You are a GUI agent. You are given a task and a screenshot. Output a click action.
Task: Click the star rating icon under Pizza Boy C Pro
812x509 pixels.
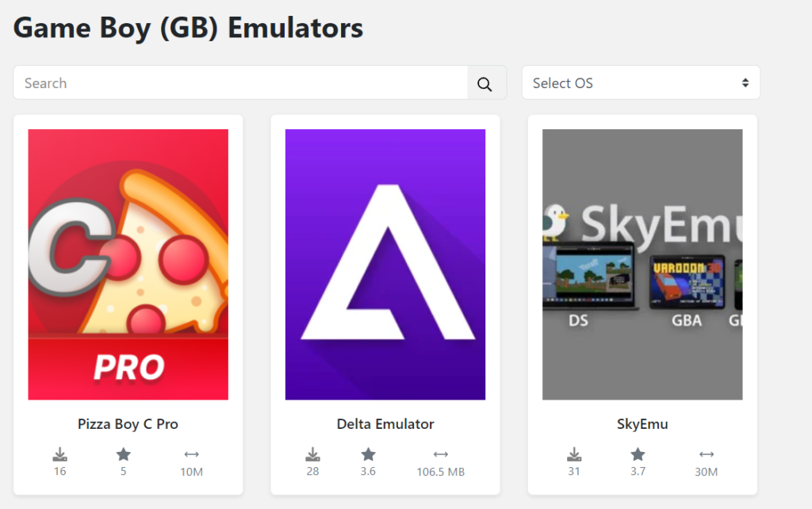click(124, 453)
